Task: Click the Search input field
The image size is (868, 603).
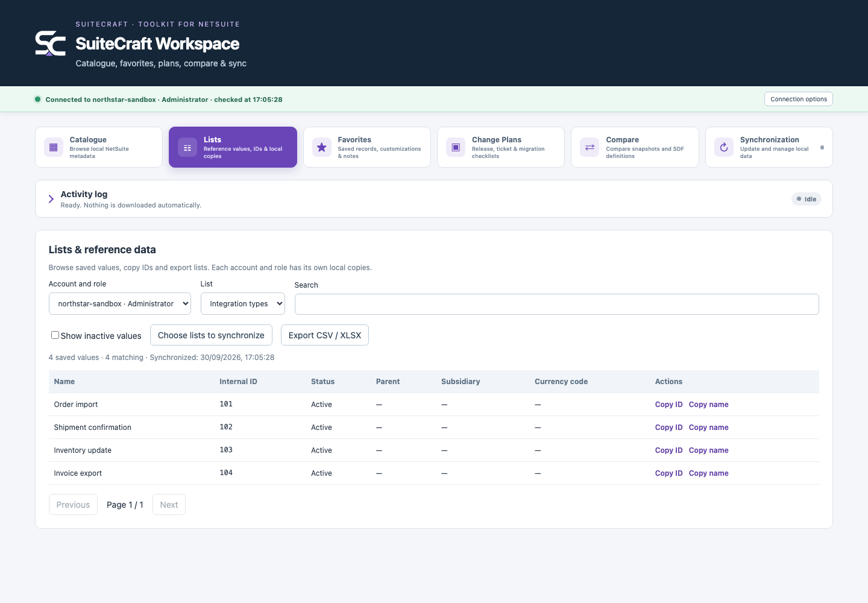Action: pyautogui.click(x=557, y=305)
